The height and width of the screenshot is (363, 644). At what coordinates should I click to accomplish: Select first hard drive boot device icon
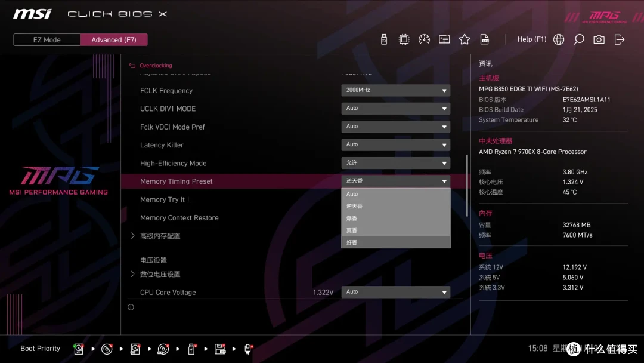click(x=79, y=349)
